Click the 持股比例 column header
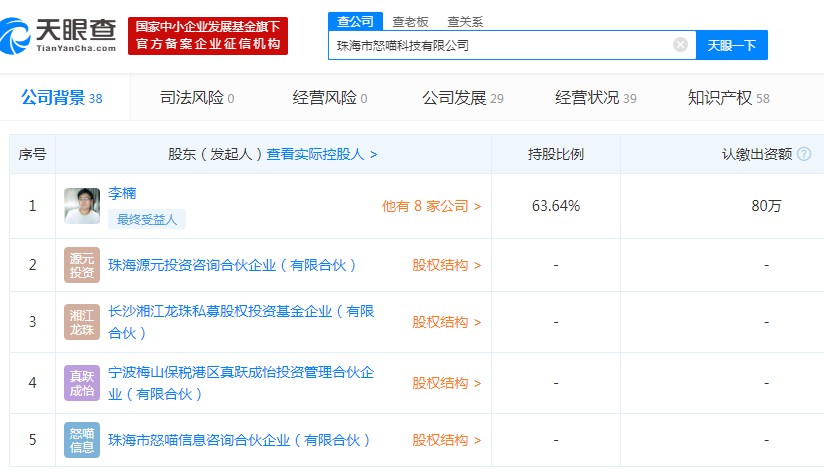824x472 pixels. tap(556, 154)
